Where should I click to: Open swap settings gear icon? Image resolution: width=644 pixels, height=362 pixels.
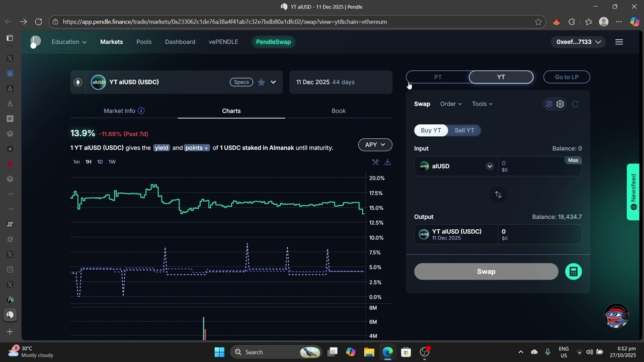pyautogui.click(x=560, y=104)
